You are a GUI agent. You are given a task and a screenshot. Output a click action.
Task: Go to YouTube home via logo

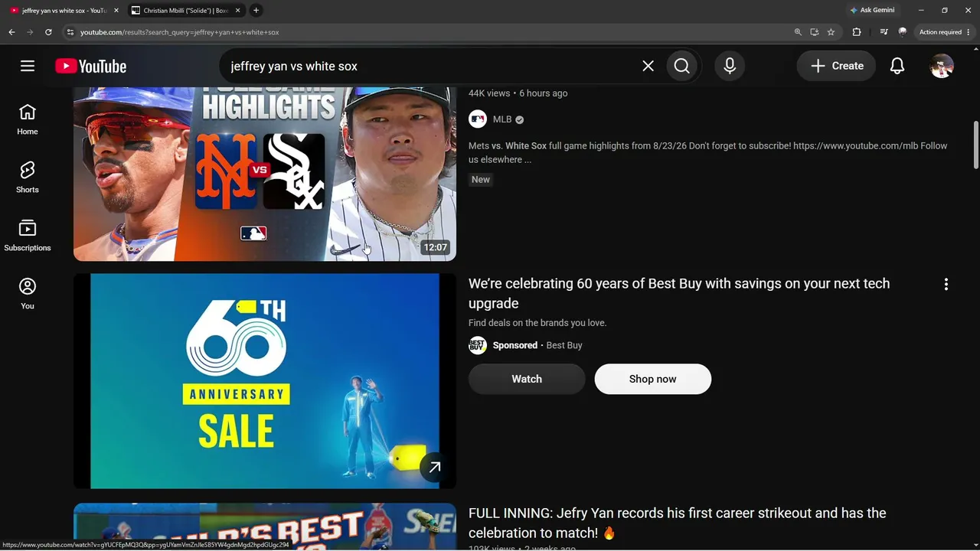pyautogui.click(x=90, y=67)
